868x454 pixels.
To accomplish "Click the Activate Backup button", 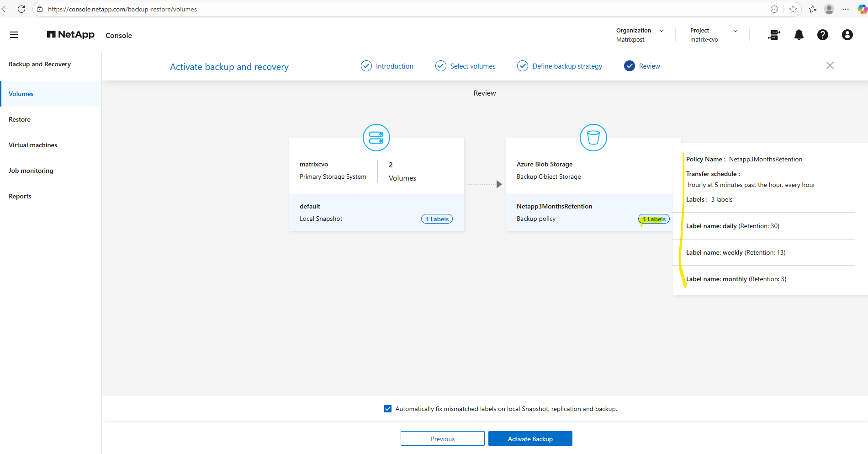I will [530, 438].
